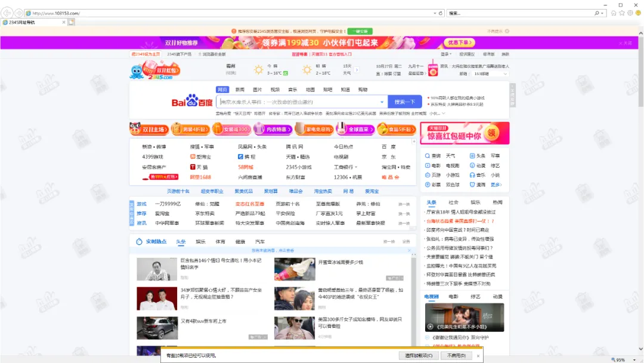Close the 2345网址导航 tab
Image resolution: width=644 pixels, height=363 pixels.
pos(64,22)
